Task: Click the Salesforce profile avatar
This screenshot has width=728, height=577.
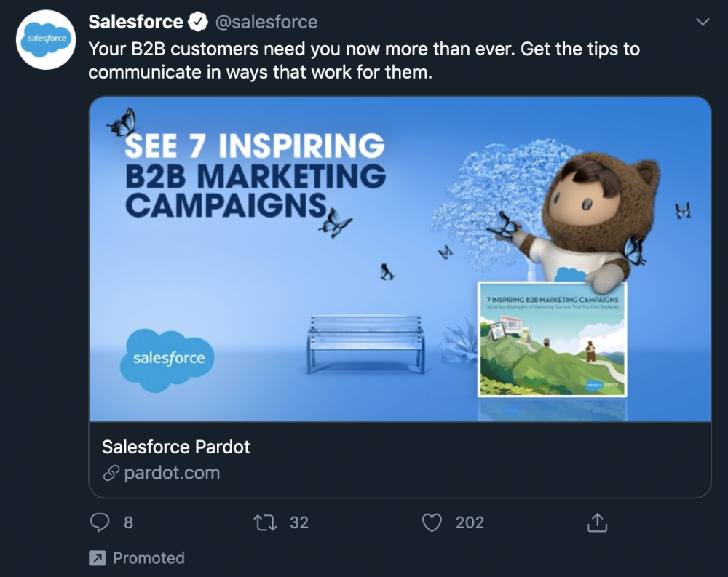Action: click(47, 39)
